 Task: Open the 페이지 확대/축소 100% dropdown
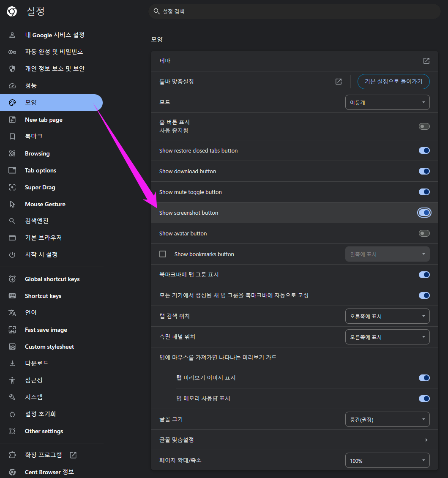tap(388, 460)
